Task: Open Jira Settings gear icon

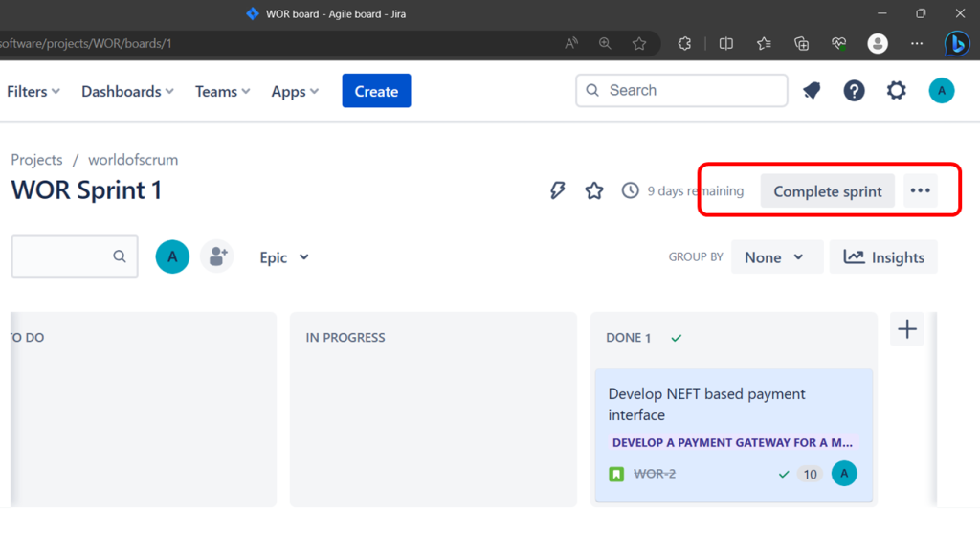Action: (896, 91)
